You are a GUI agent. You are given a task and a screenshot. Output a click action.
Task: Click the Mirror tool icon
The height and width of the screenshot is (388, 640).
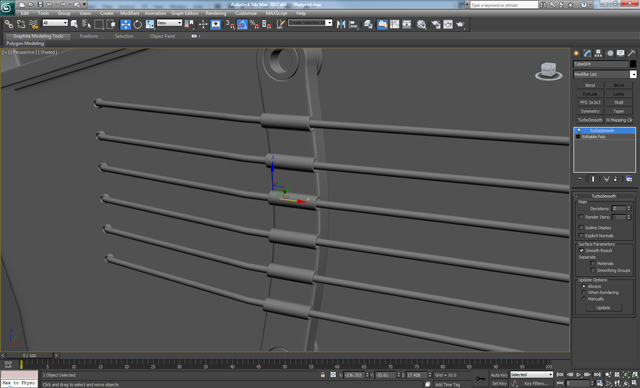point(341,24)
